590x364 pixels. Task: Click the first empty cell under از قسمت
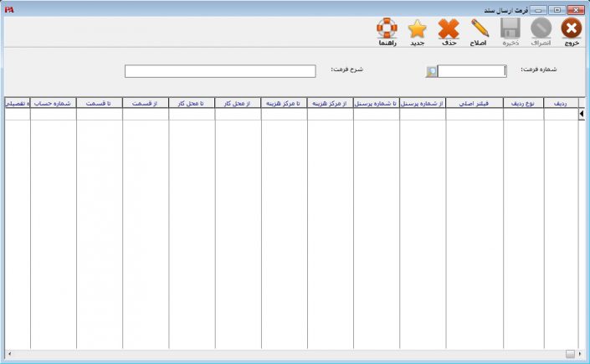coord(146,115)
